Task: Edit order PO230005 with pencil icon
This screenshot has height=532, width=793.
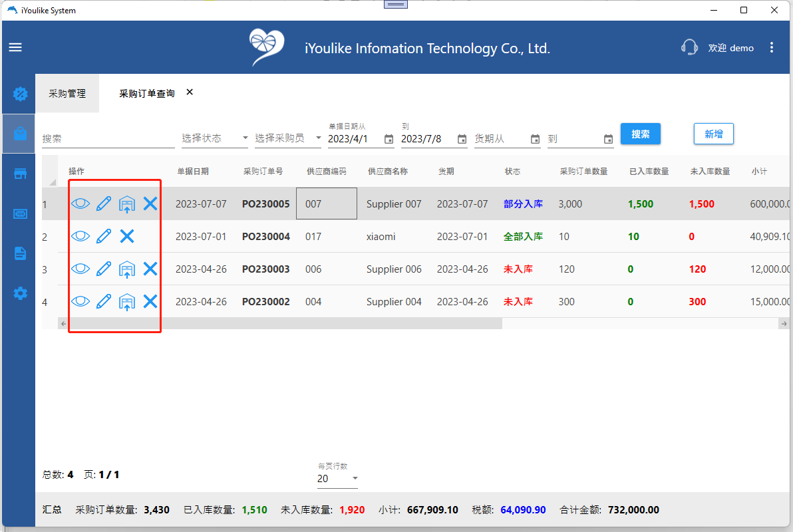Action: [x=104, y=203]
